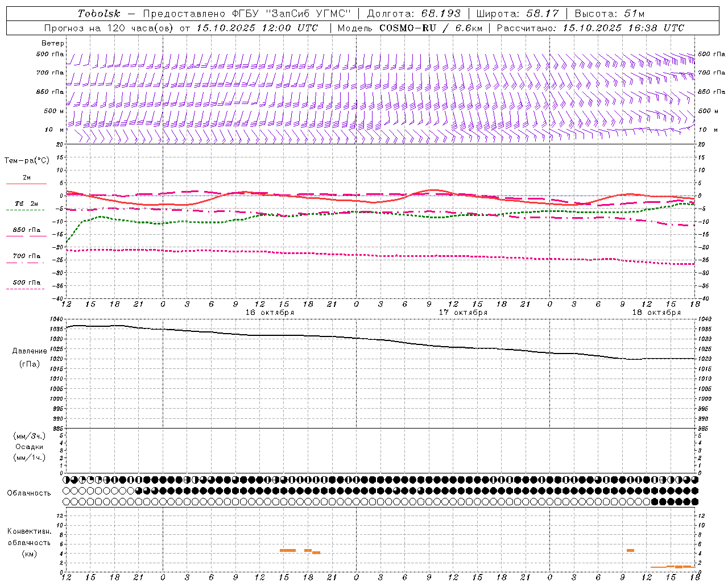The image size is (728, 582).
Task: Click the Осадки panel label
Action: [30, 447]
